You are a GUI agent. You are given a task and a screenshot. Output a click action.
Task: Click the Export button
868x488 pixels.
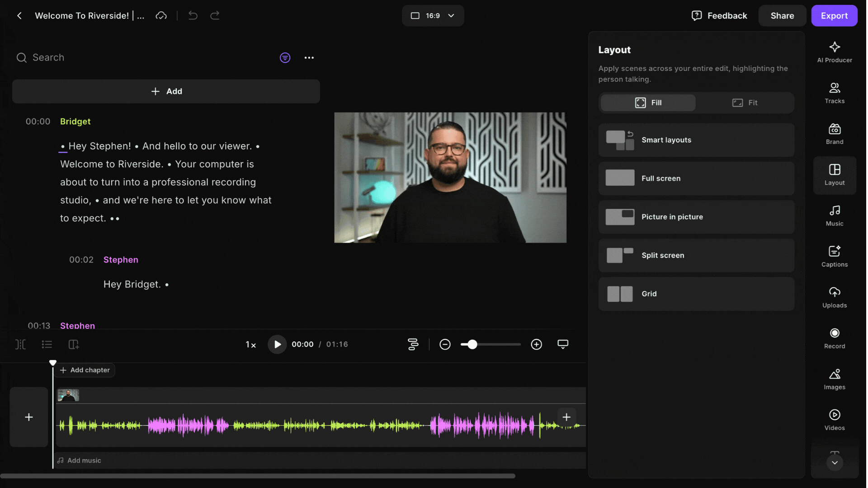(x=834, y=15)
